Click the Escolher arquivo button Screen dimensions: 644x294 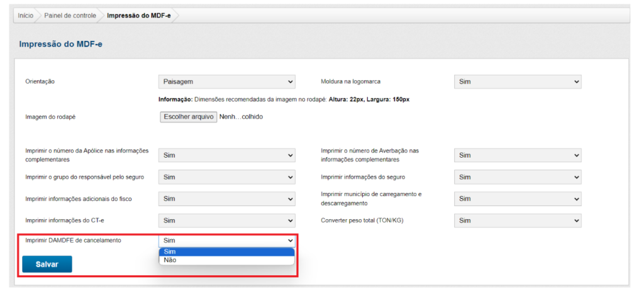[x=189, y=117]
